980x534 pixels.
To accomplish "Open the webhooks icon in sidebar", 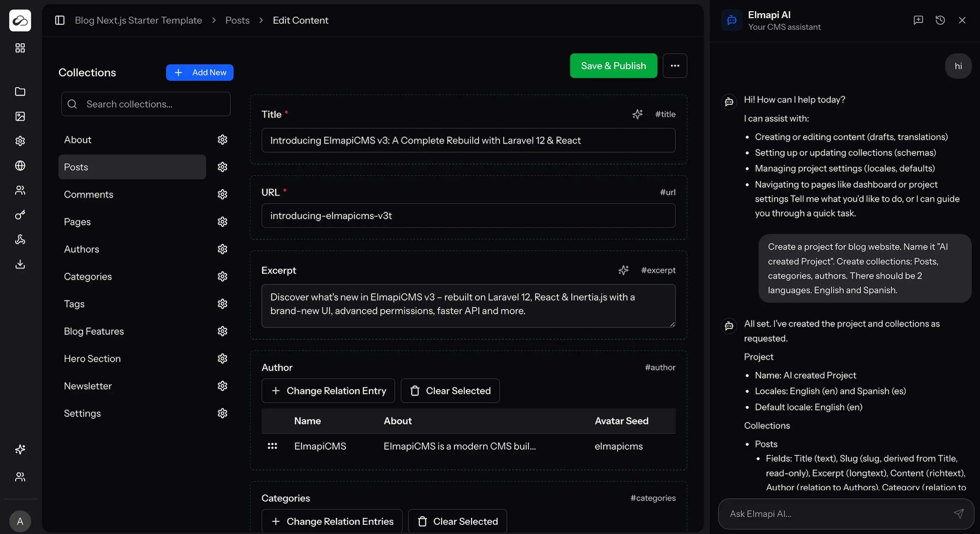I will (x=20, y=239).
